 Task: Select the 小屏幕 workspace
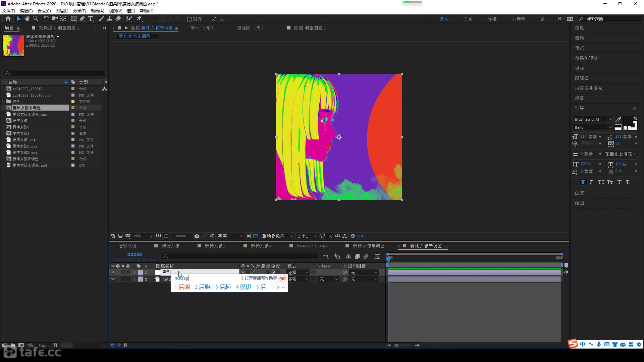pos(519,19)
